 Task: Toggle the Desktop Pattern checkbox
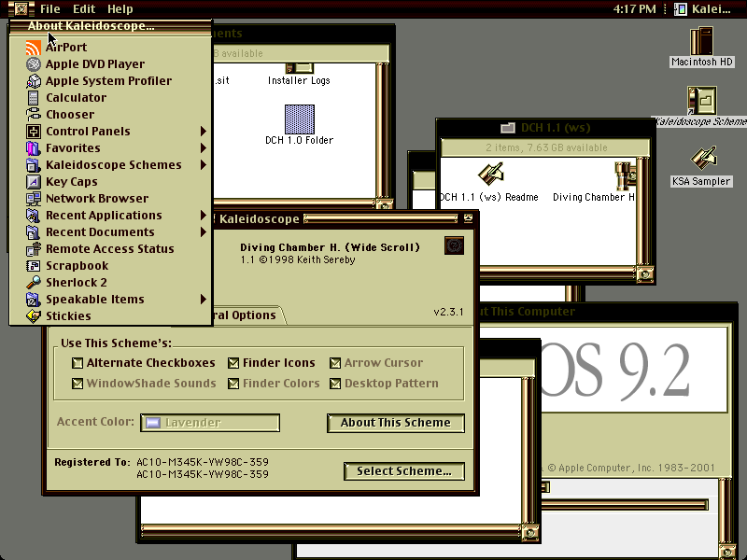pos(335,384)
